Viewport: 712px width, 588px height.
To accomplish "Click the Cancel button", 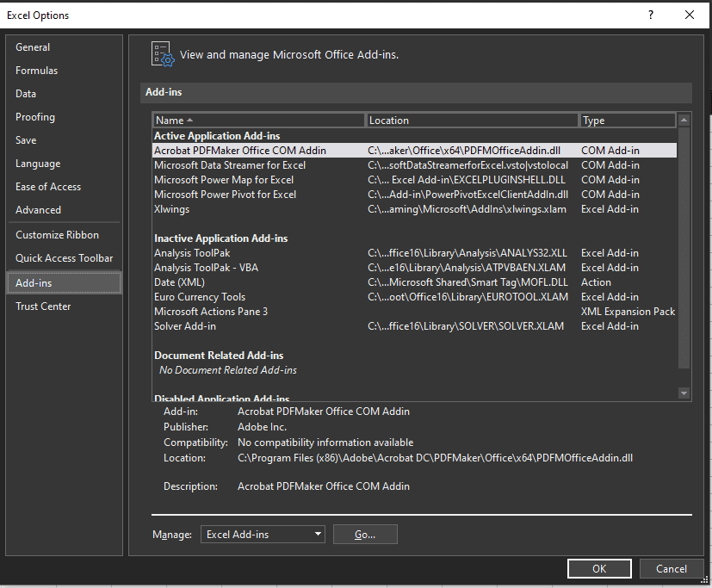I will pyautogui.click(x=672, y=568).
